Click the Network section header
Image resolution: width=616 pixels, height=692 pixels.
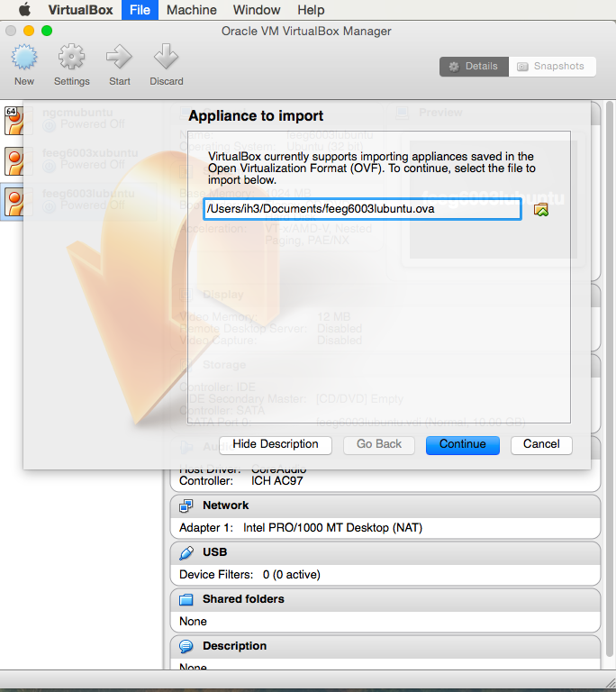[x=385, y=505]
